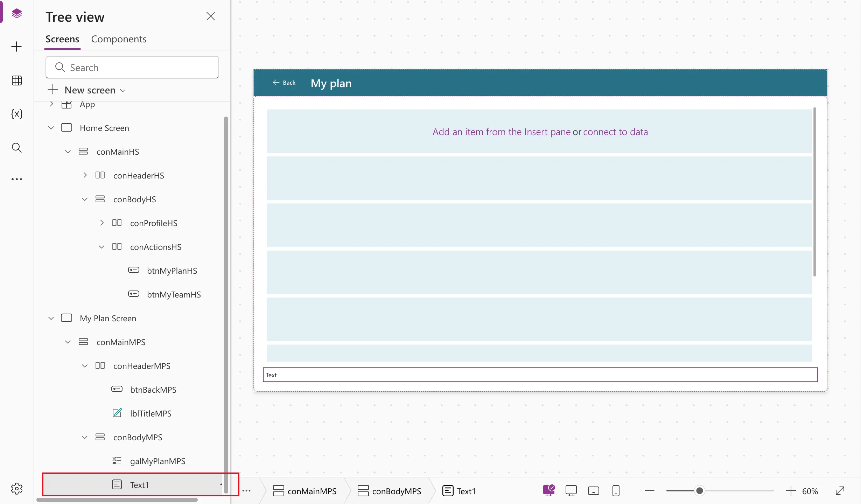
Task: Click the Back button in header
Action: pyautogui.click(x=284, y=83)
